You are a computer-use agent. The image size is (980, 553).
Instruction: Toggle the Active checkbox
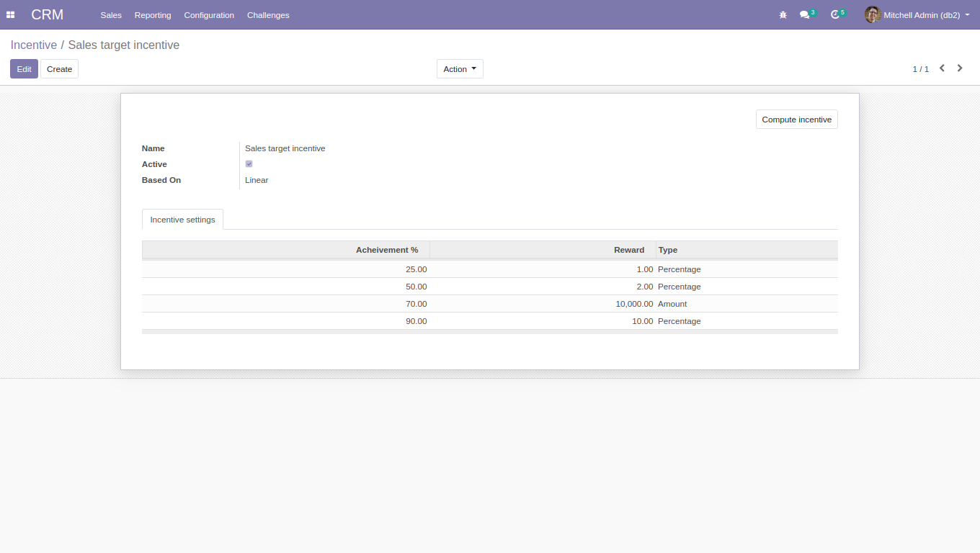pyautogui.click(x=249, y=164)
